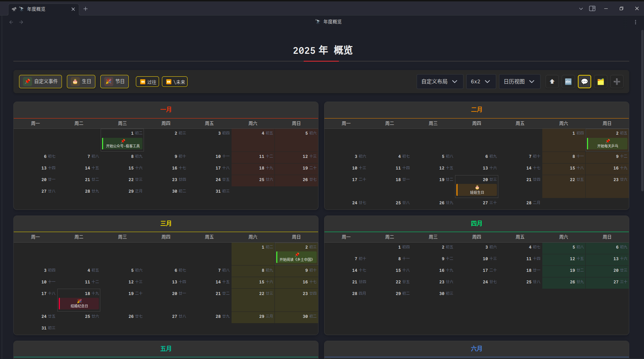Open the three-dot more options menu
644x359 pixels.
coord(635,22)
